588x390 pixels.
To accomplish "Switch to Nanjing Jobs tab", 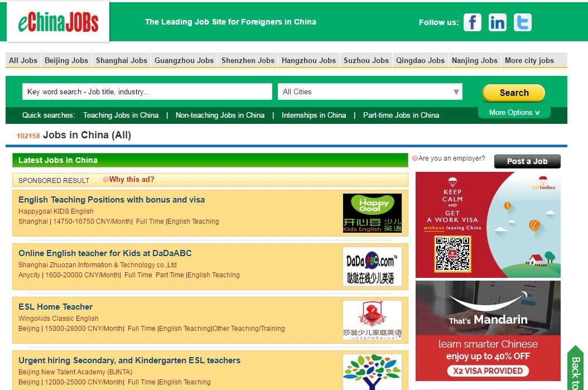I will tap(475, 60).
